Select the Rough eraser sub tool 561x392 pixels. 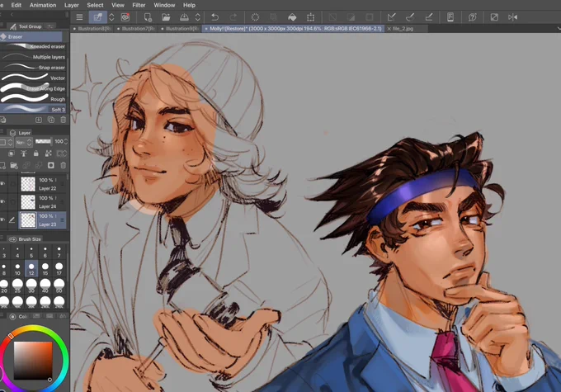point(33,99)
